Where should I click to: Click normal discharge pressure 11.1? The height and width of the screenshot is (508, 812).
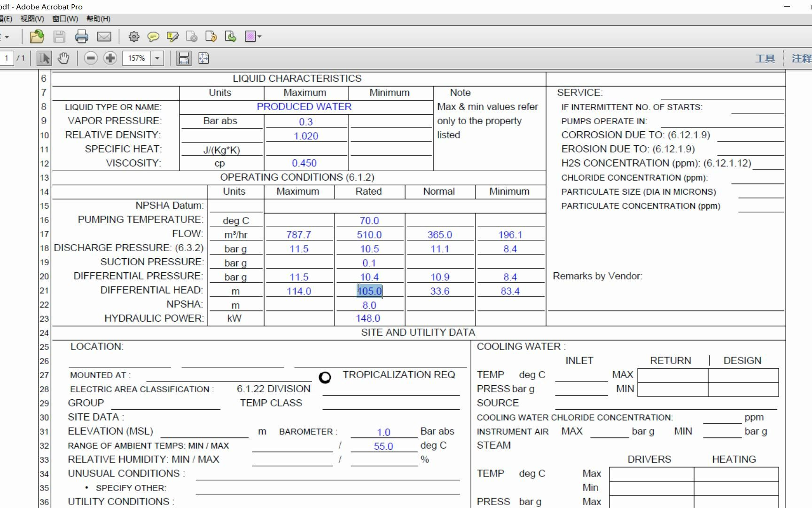(440, 249)
